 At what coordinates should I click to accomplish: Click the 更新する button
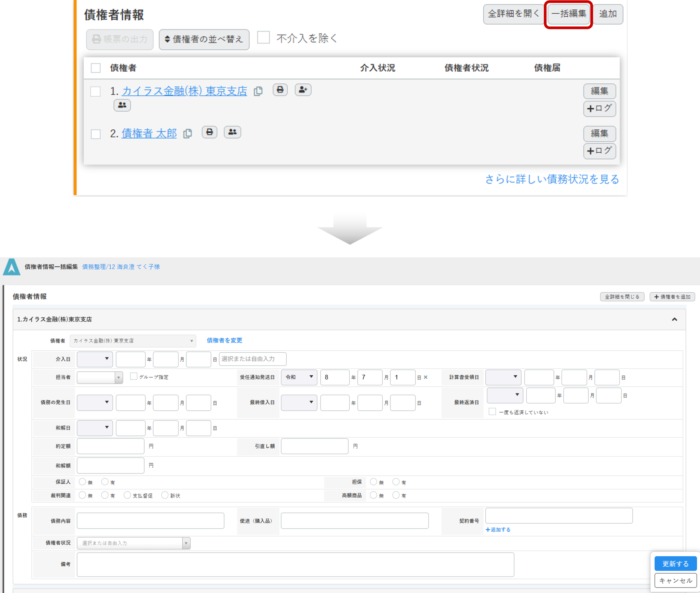675,563
